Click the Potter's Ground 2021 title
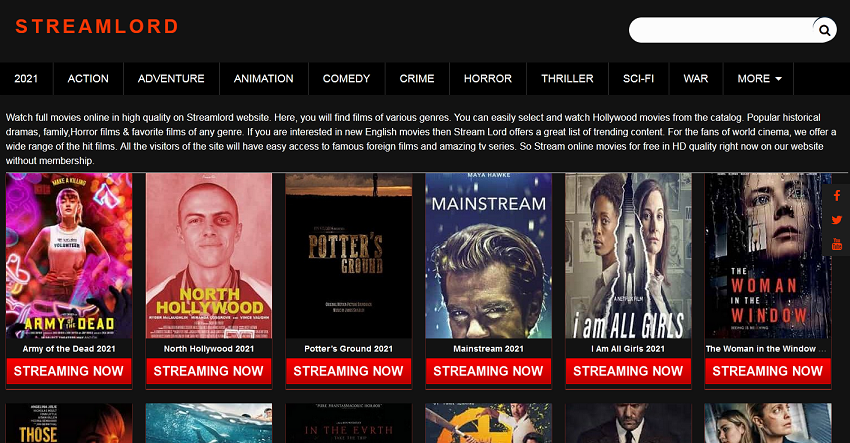Image resolution: width=850 pixels, height=443 pixels. [349, 349]
